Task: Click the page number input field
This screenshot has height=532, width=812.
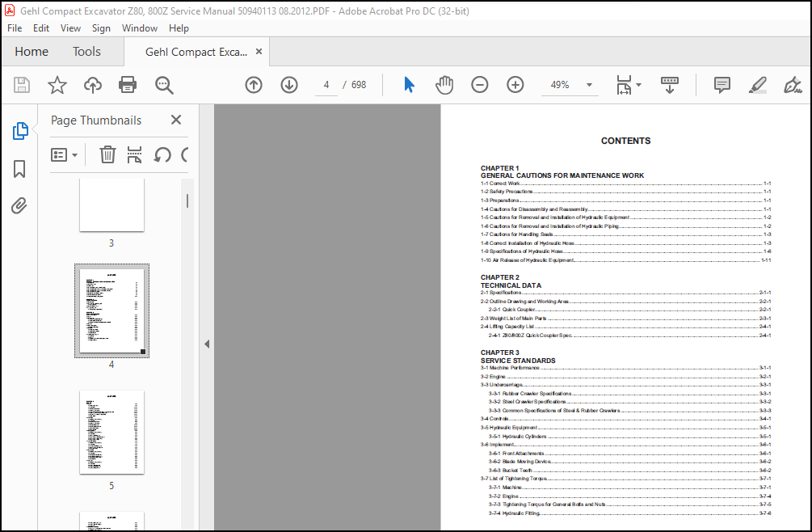Action: [x=326, y=85]
